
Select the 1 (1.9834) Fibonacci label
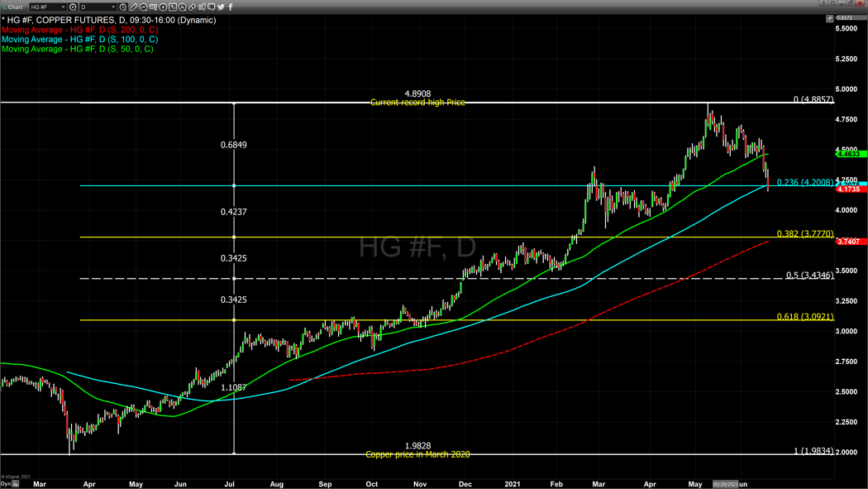click(x=813, y=451)
